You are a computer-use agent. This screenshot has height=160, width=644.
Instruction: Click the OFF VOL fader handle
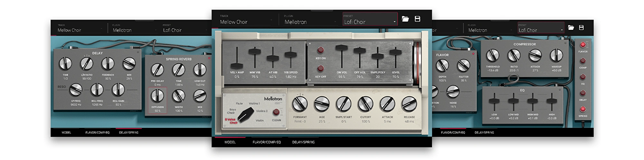[x=360, y=51]
